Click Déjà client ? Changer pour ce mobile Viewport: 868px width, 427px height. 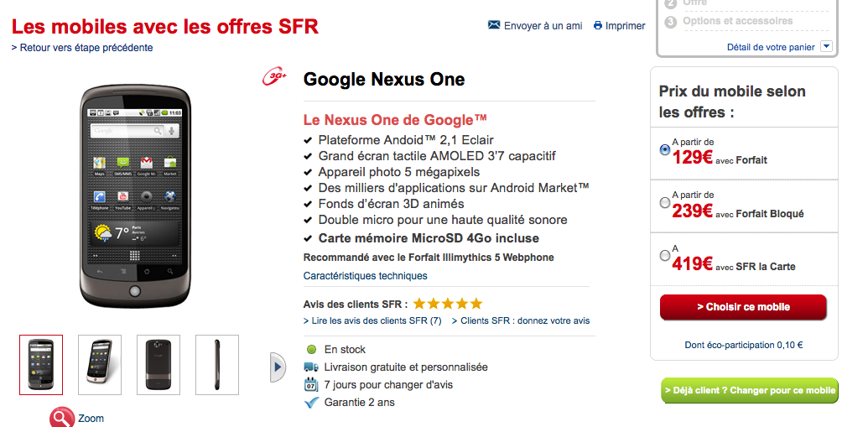(750, 390)
